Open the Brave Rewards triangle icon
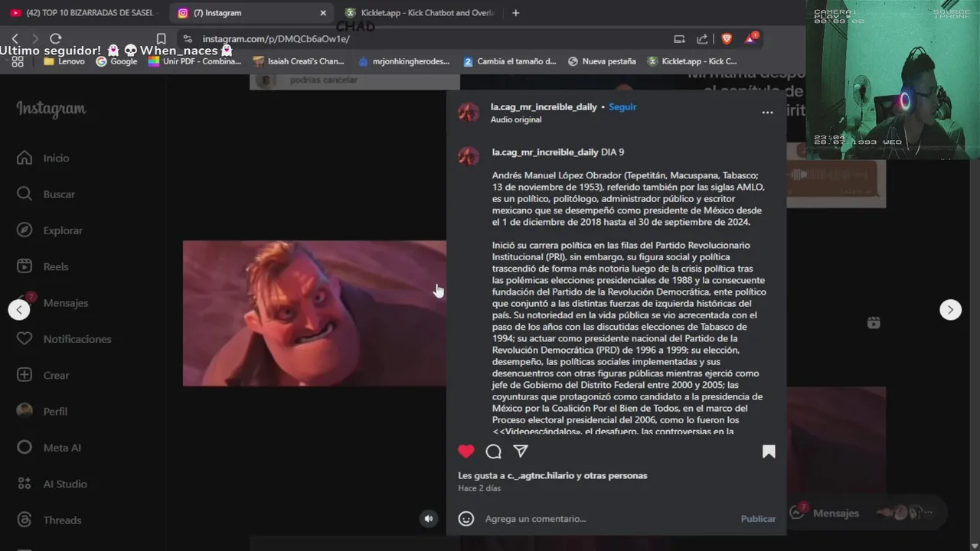 (x=750, y=39)
